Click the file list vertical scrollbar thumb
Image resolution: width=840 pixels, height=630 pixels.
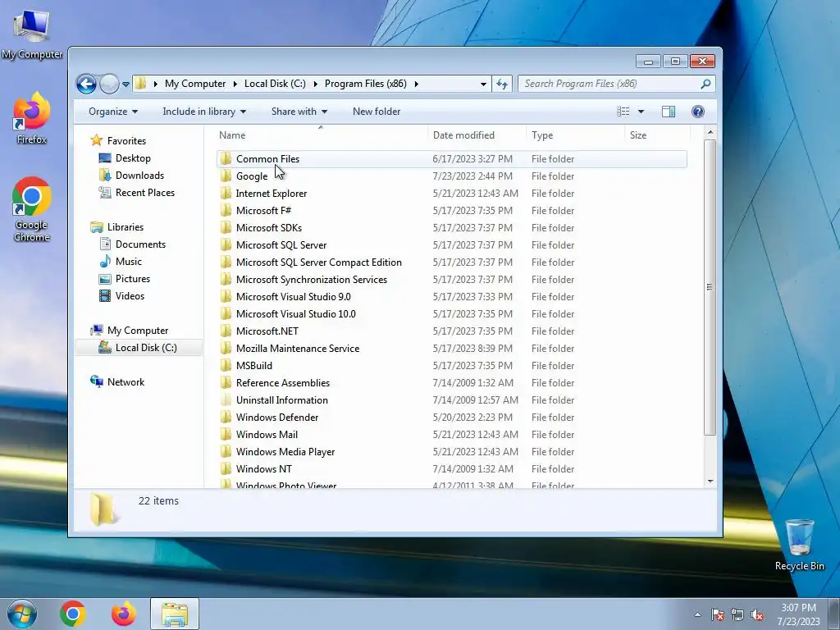[x=710, y=287]
